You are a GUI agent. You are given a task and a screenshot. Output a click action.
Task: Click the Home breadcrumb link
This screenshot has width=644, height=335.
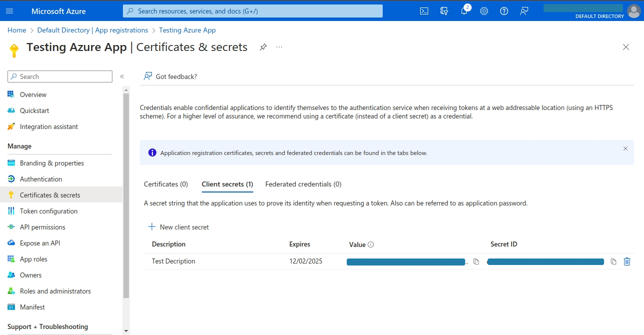pos(16,30)
